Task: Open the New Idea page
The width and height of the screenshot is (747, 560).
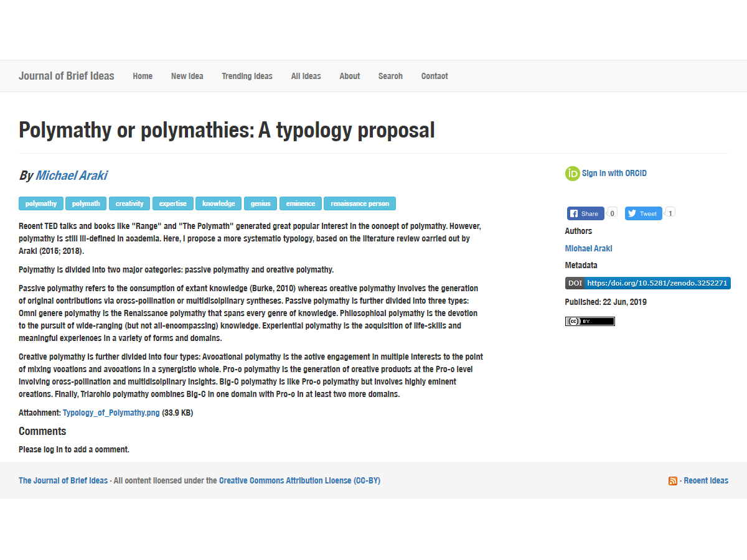Action: coord(187,76)
